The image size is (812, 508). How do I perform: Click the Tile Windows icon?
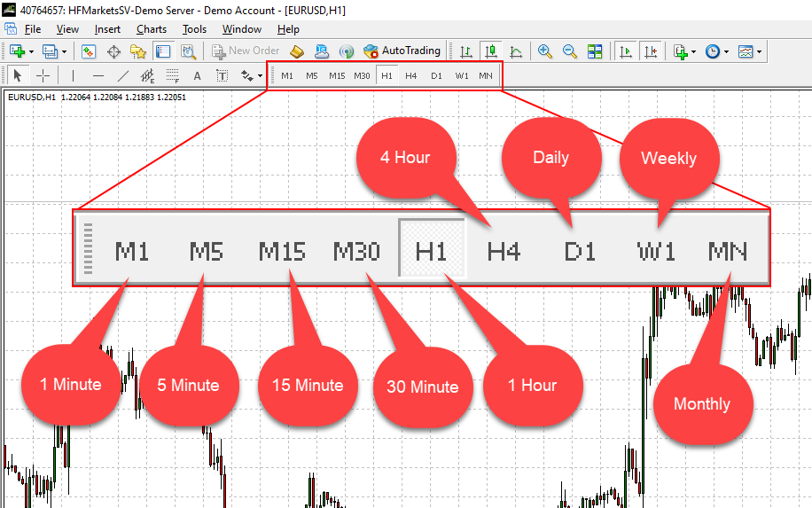[595, 51]
